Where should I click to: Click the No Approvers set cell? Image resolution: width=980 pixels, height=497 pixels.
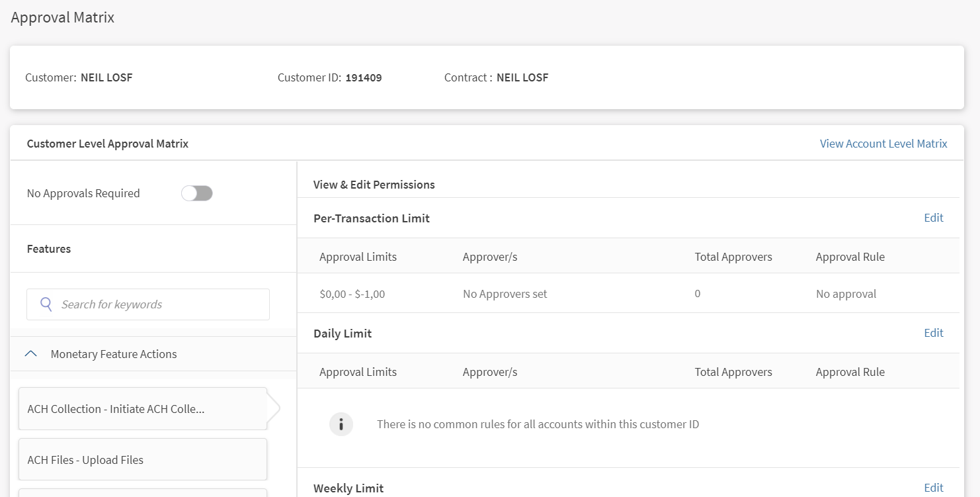505,294
